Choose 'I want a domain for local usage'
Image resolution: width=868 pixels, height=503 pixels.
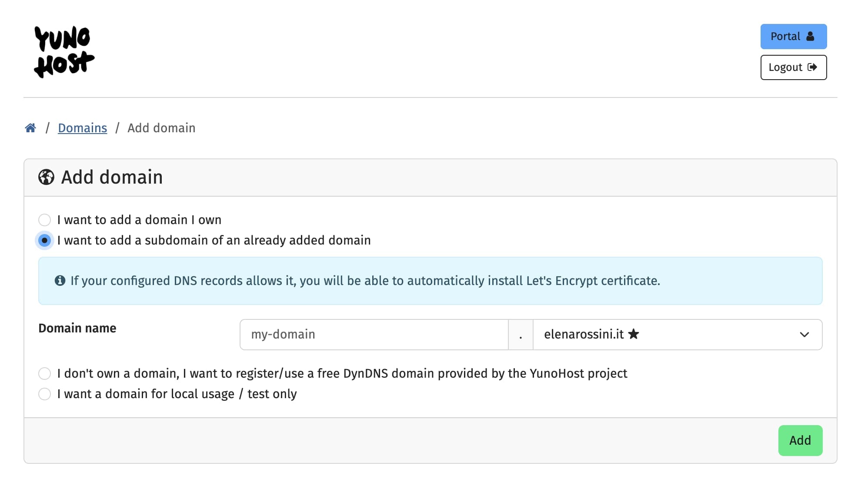click(x=44, y=394)
